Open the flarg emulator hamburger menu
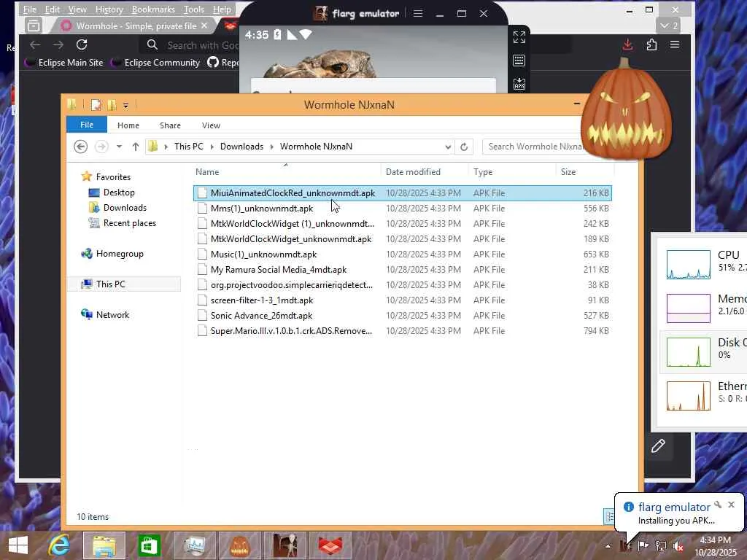 418,13
